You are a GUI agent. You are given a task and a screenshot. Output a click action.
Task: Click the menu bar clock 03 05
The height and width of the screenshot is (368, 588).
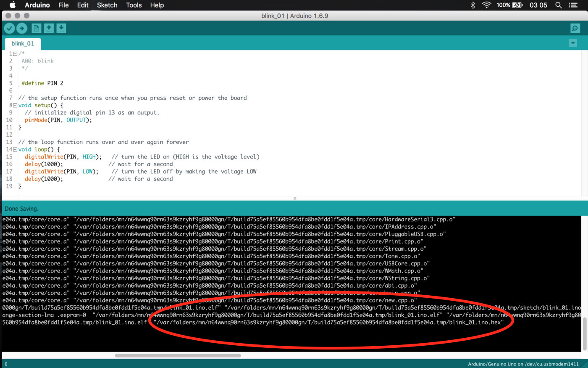click(x=538, y=5)
